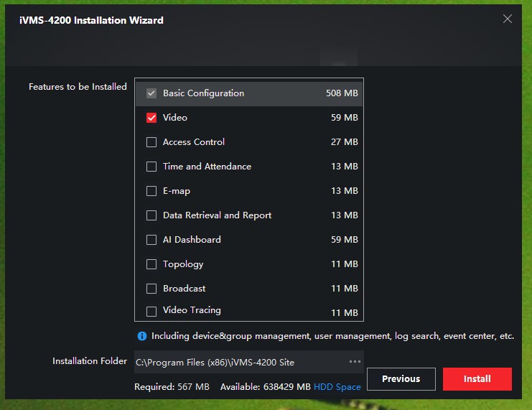Tick the Time and Attendance checkbox
532x410 pixels.
[x=151, y=167]
